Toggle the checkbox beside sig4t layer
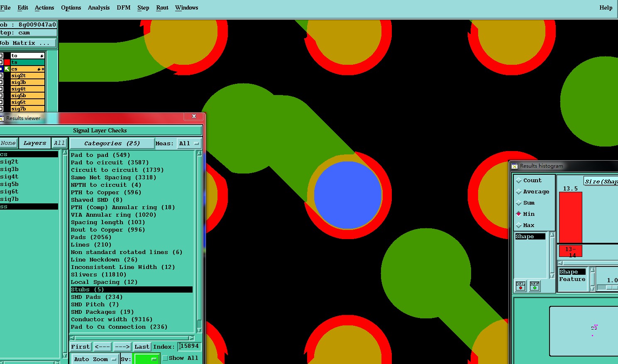The image size is (618, 364). click(1, 89)
